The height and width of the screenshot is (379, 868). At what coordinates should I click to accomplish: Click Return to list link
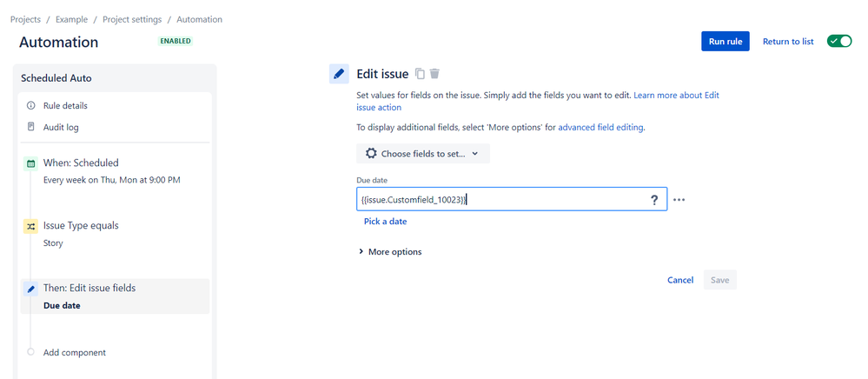(788, 42)
